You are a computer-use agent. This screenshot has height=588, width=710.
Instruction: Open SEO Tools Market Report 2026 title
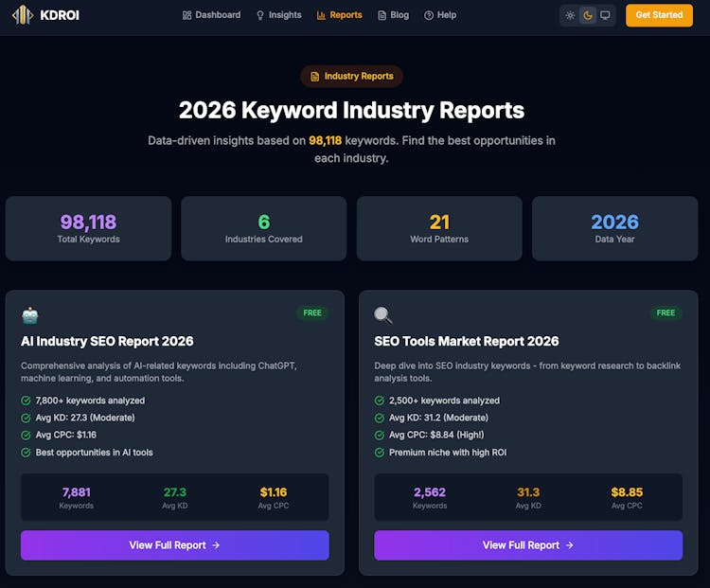point(466,341)
